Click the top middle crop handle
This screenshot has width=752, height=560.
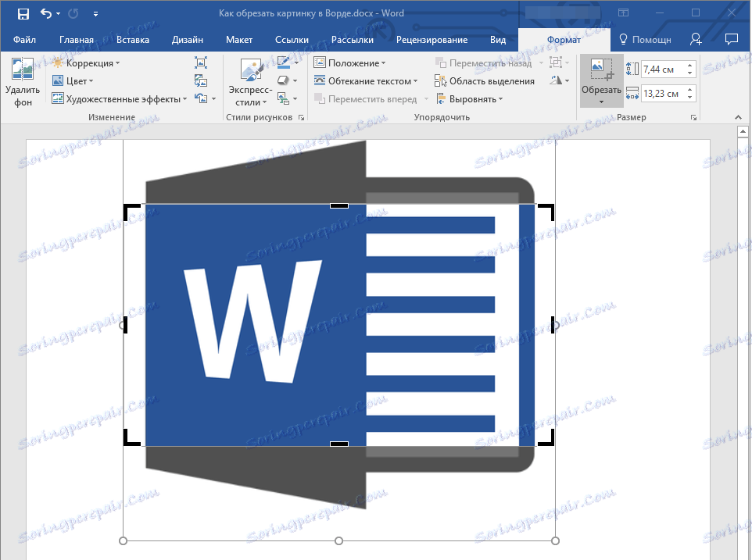[x=339, y=205]
